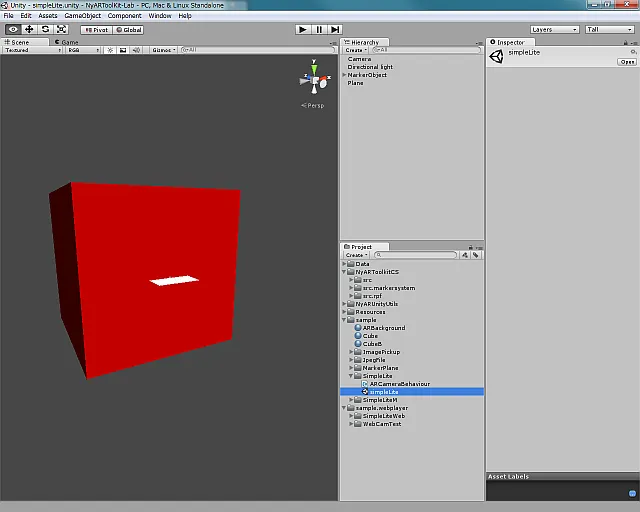Click the MarkerPlane folder icon
The image size is (640, 512).
[x=358, y=368]
